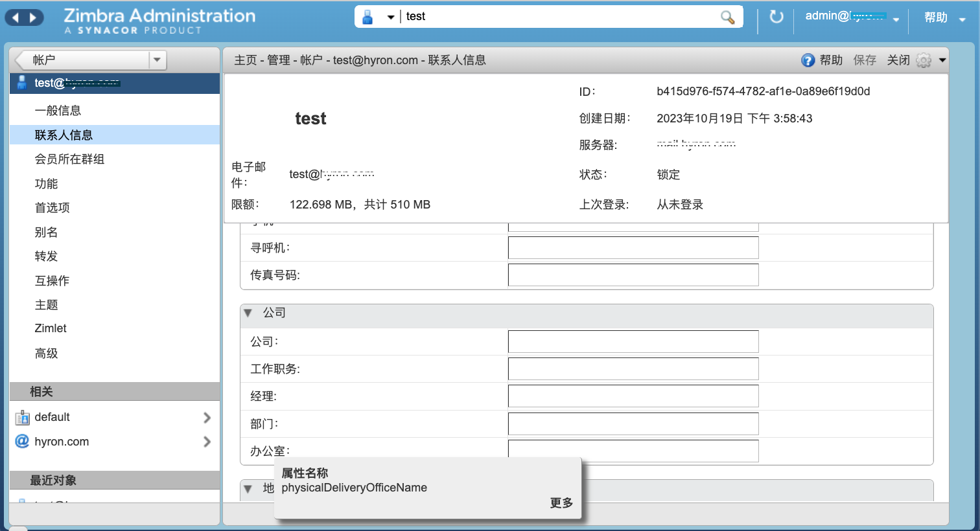Click the default class-of-service icon
The image size is (980, 531).
(x=22, y=417)
